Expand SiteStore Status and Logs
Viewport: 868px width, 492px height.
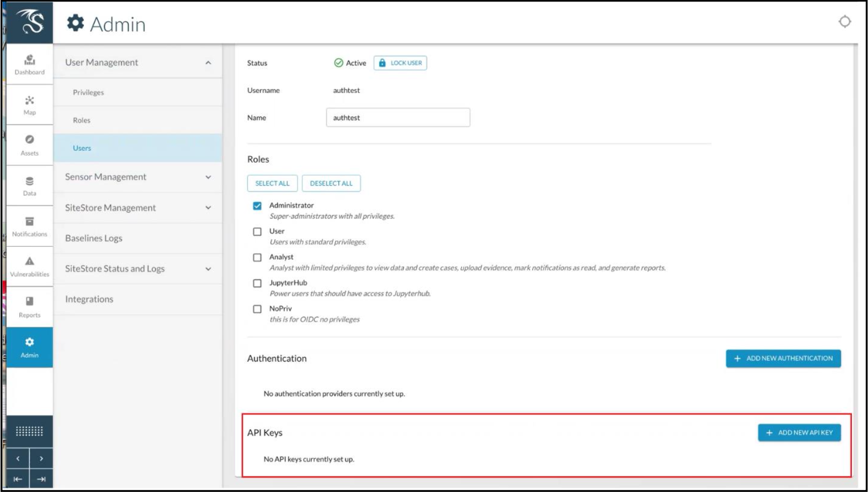(208, 269)
